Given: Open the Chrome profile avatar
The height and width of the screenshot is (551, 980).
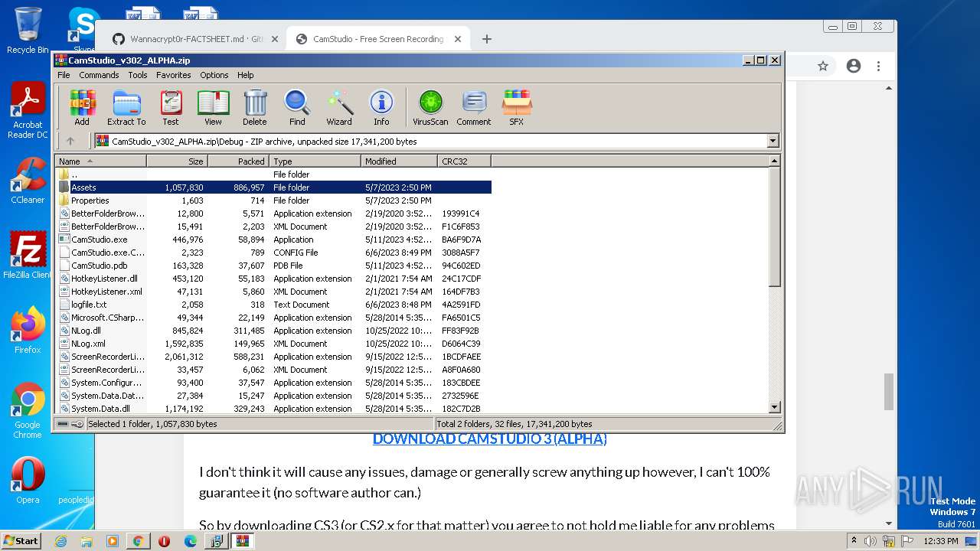Looking at the screenshot, I should click(854, 66).
